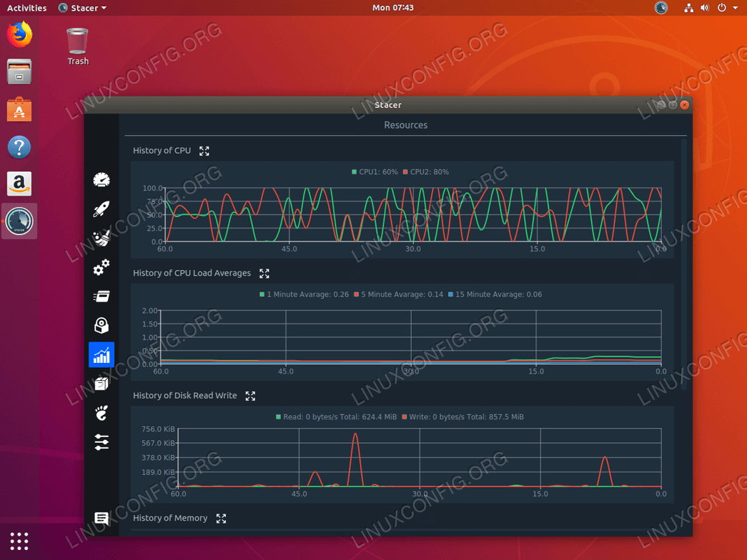Expand the History of CPU chart
The height and width of the screenshot is (560, 747).
204,151
